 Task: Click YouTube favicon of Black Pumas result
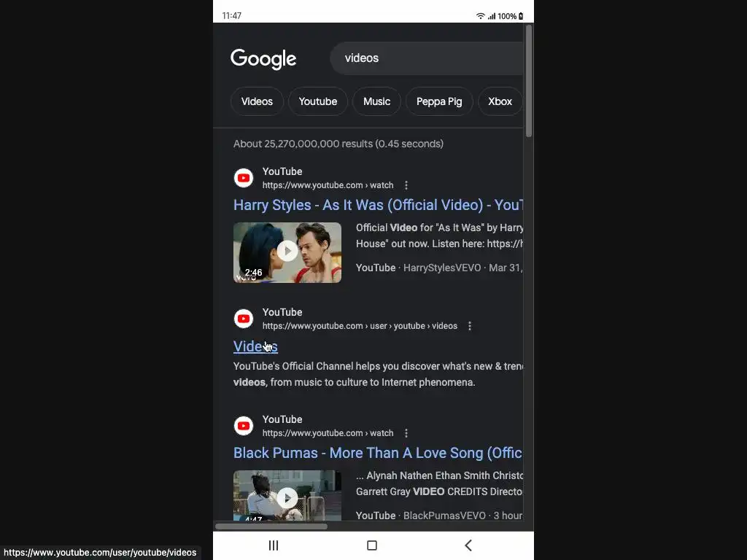(x=244, y=426)
